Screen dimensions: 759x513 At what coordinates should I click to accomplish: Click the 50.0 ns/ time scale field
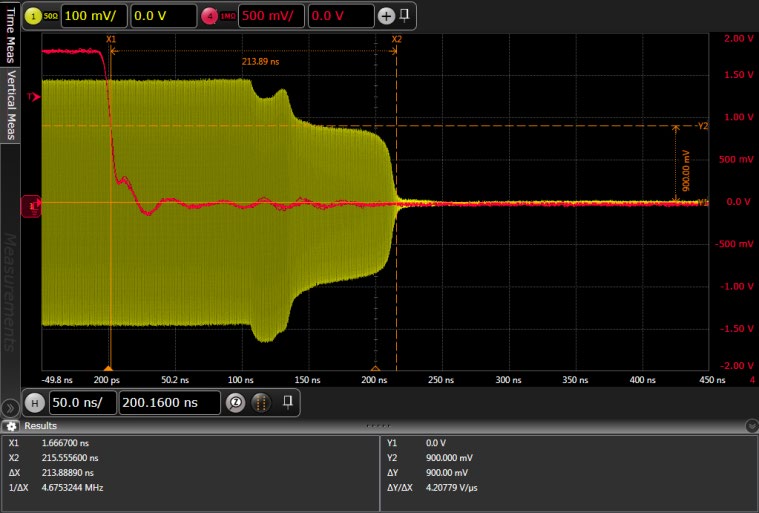tap(82, 403)
